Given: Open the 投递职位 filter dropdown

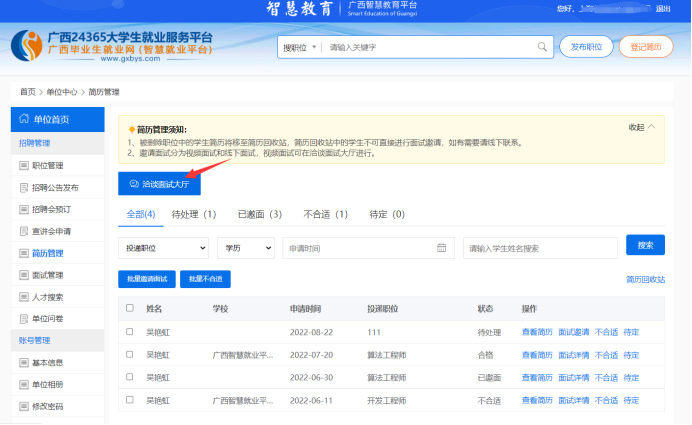Looking at the screenshot, I should [x=164, y=248].
